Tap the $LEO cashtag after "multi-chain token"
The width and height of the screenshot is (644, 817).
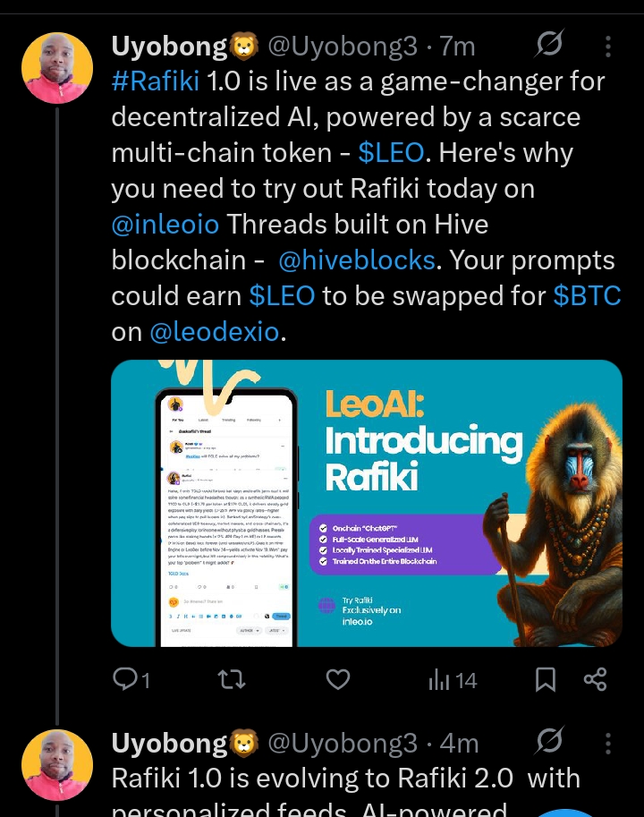[391, 153]
